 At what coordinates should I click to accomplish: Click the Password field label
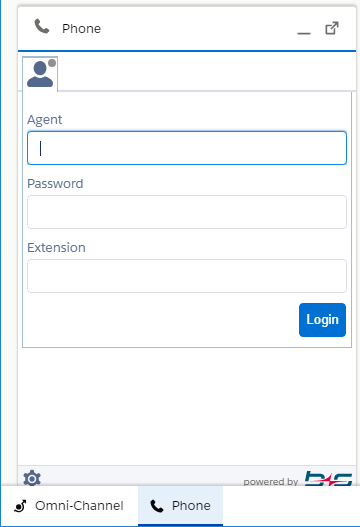[x=55, y=184]
